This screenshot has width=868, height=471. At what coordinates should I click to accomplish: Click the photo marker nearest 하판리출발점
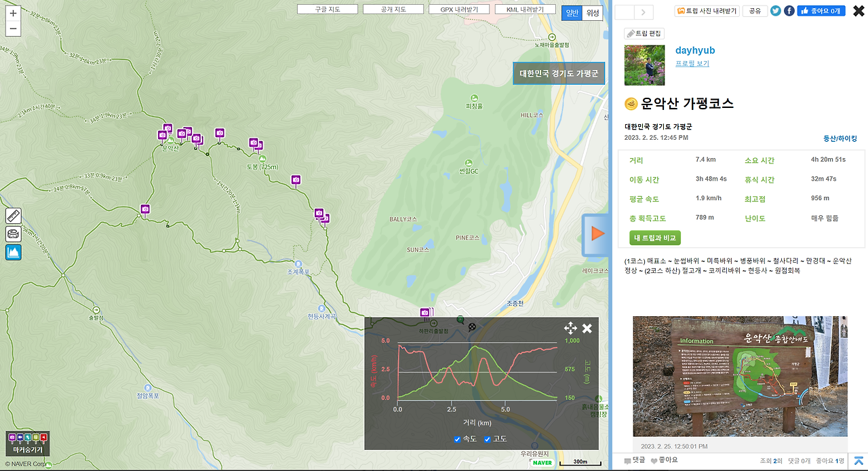coord(425,313)
